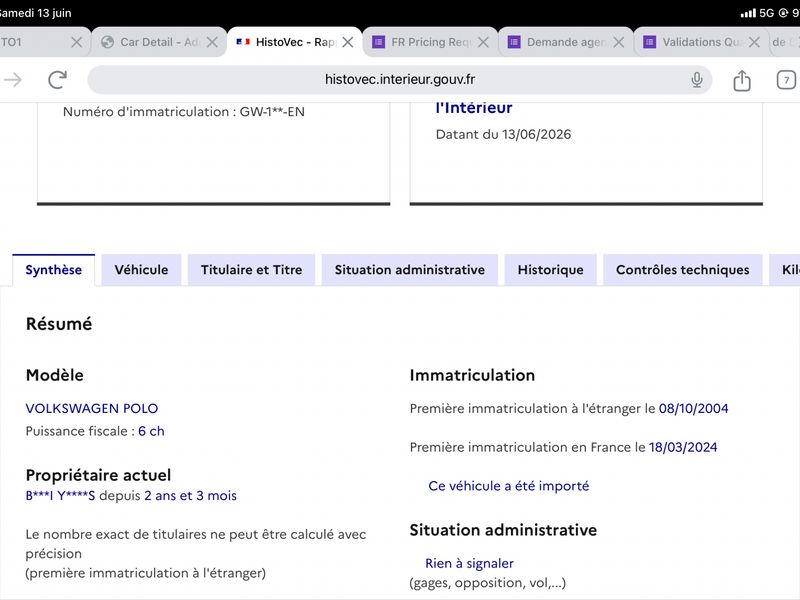Open the Historique tab

[551, 270]
